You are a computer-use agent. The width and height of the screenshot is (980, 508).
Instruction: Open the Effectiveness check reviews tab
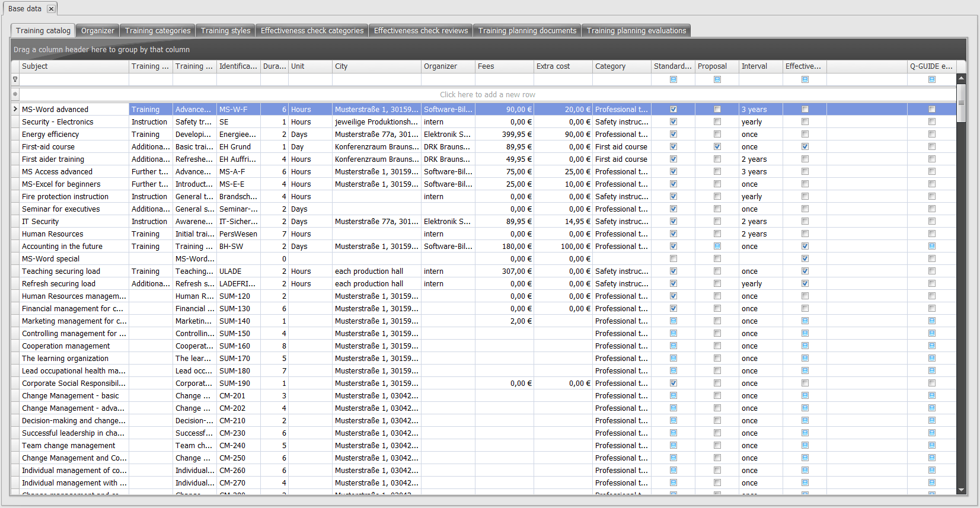click(x=420, y=31)
